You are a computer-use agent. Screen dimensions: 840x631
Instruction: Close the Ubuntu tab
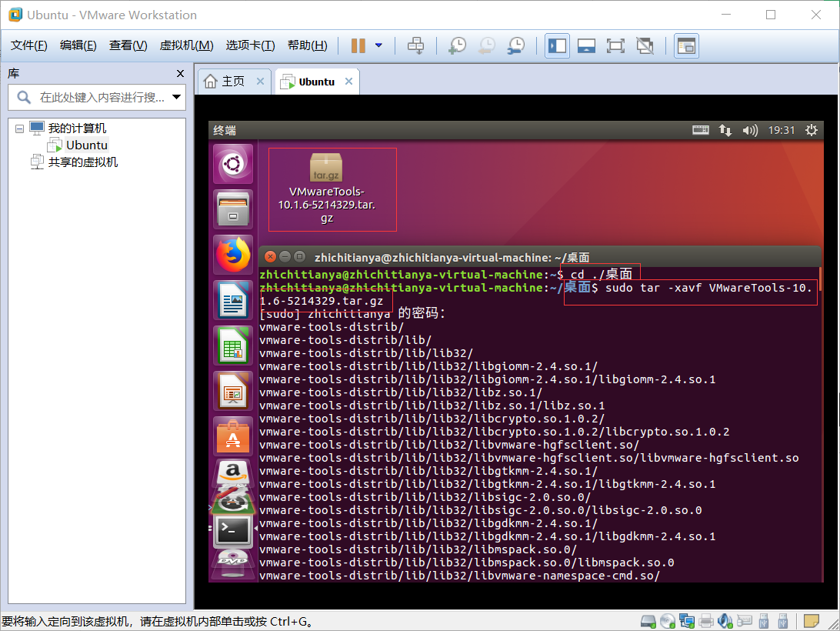click(348, 81)
